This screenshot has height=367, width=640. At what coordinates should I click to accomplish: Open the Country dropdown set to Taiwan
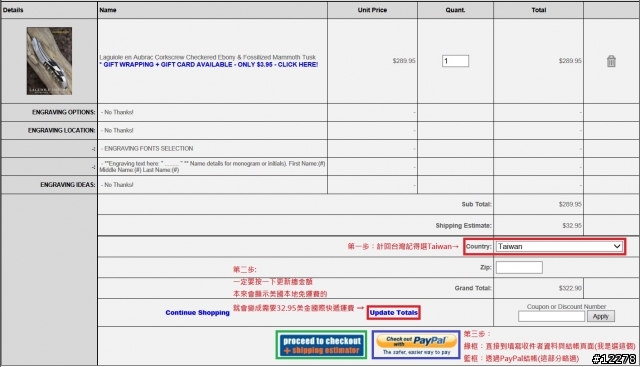pos(559,246)
